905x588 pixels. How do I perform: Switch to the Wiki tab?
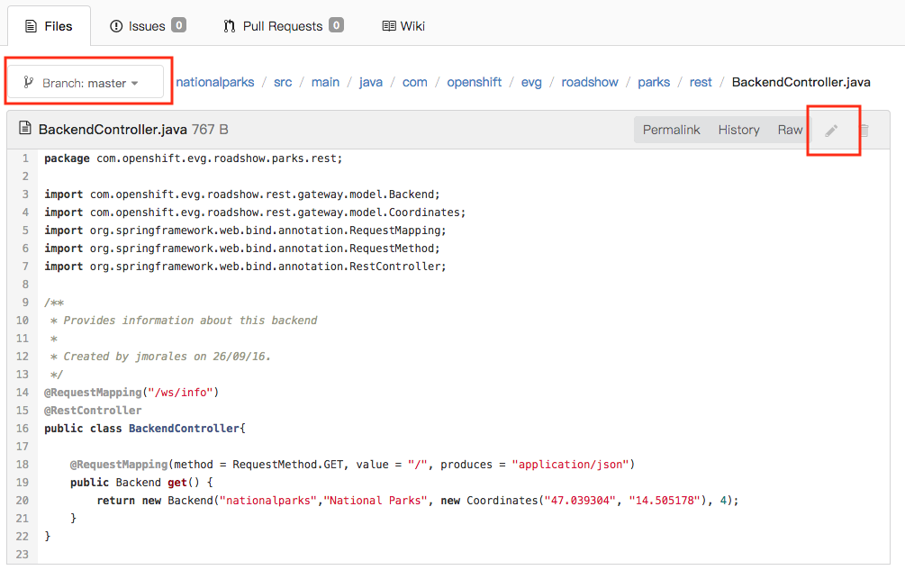pos(403,25)
